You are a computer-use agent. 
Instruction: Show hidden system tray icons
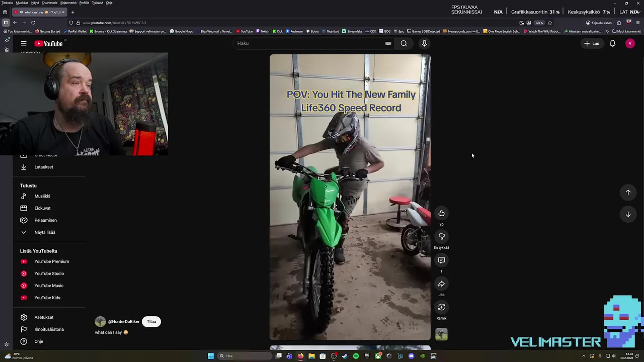click(x=584, y=356)
